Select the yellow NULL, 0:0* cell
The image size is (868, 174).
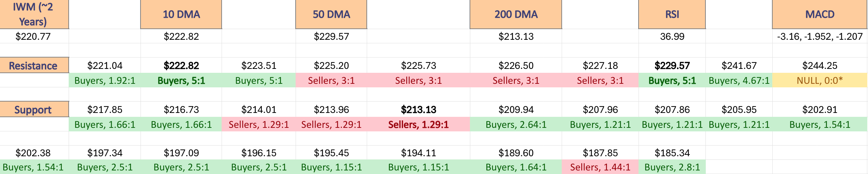coord(820,80)
